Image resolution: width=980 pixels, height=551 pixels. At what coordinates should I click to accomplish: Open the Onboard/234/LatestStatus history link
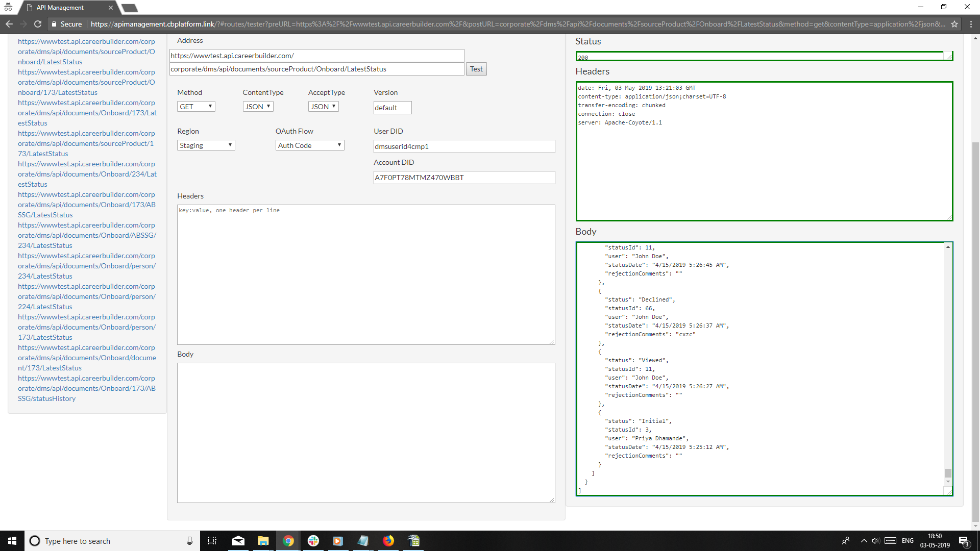point(87,174)
